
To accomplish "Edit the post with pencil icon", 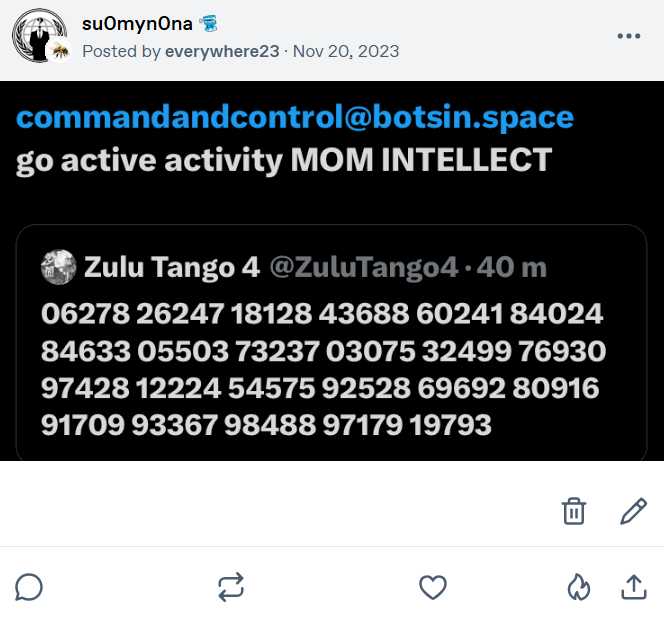I will (633, 511).
